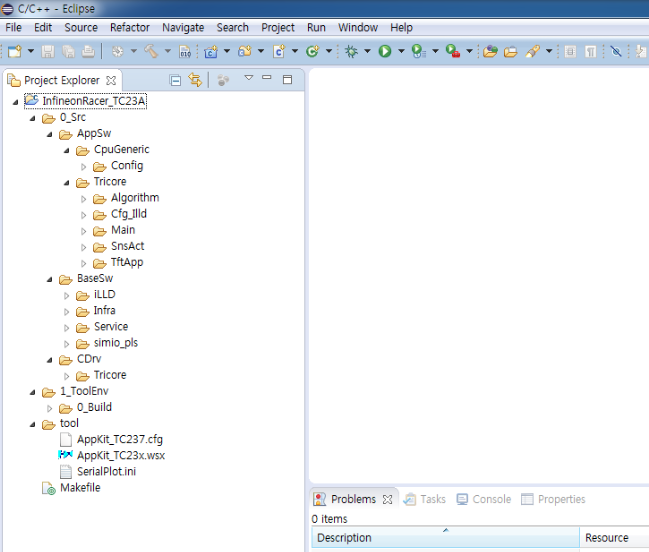Expand the Algorithm folder
The image size is (649, 552).
click(x=84, y=199)
